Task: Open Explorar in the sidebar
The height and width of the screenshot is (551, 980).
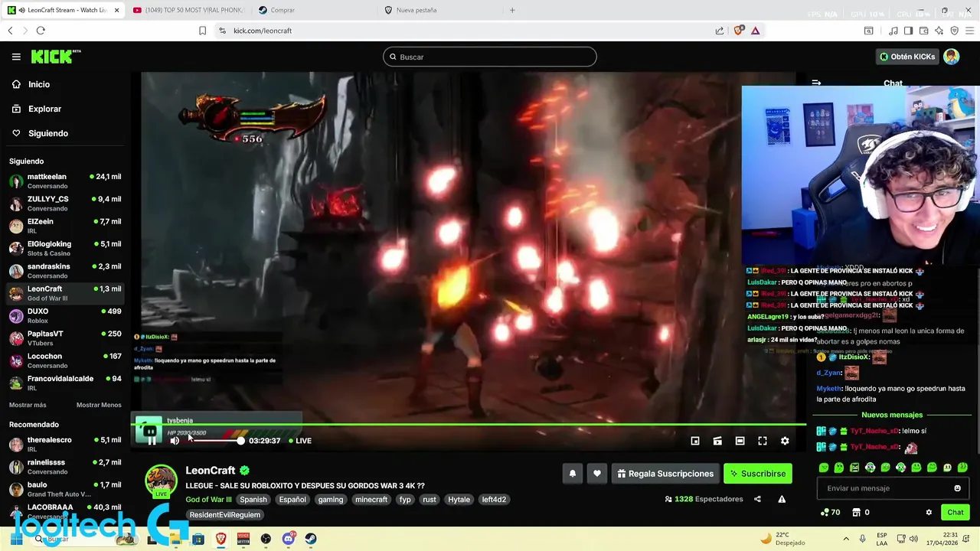Action: [44, 109]
